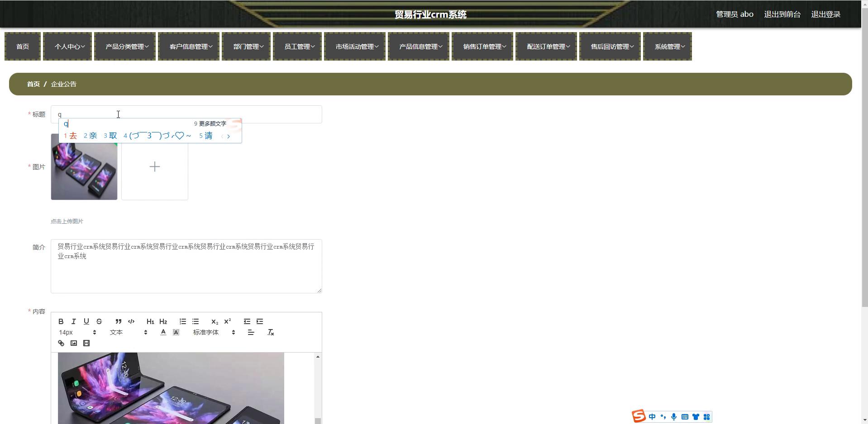Click the plus box to upload image
The width and height of the screenshot is (868, 424).
coord(155,167)
